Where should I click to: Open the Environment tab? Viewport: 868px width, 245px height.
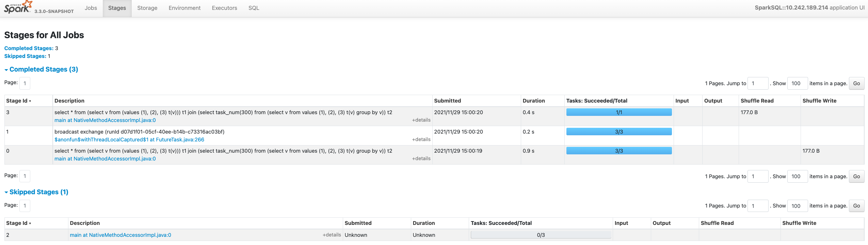coord(184,8)
